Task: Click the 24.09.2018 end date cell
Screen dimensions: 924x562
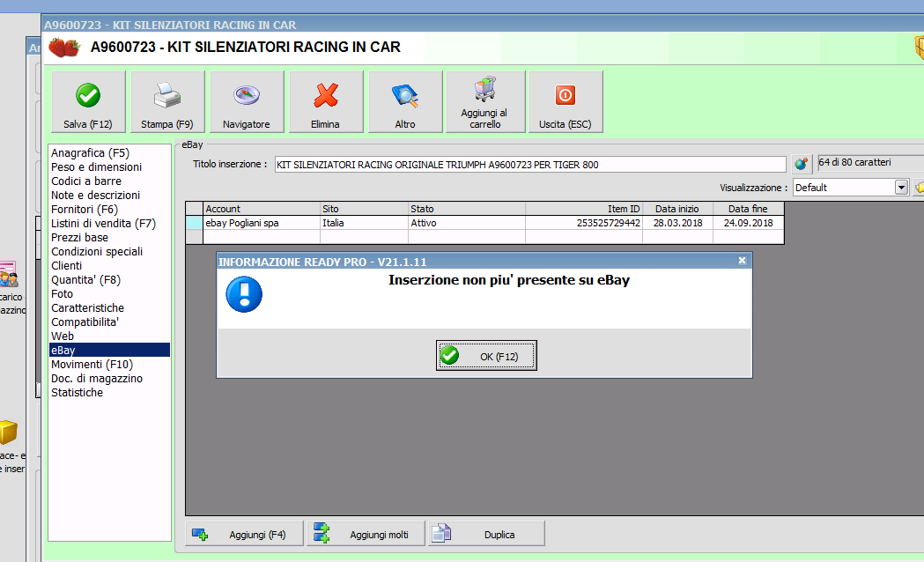Action: 749,223
